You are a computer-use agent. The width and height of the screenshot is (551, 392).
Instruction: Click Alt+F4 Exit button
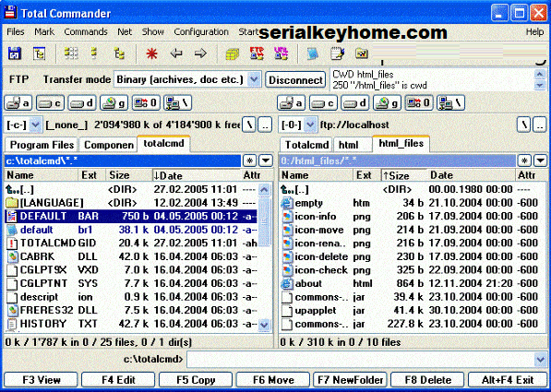[x=508, y=380]
